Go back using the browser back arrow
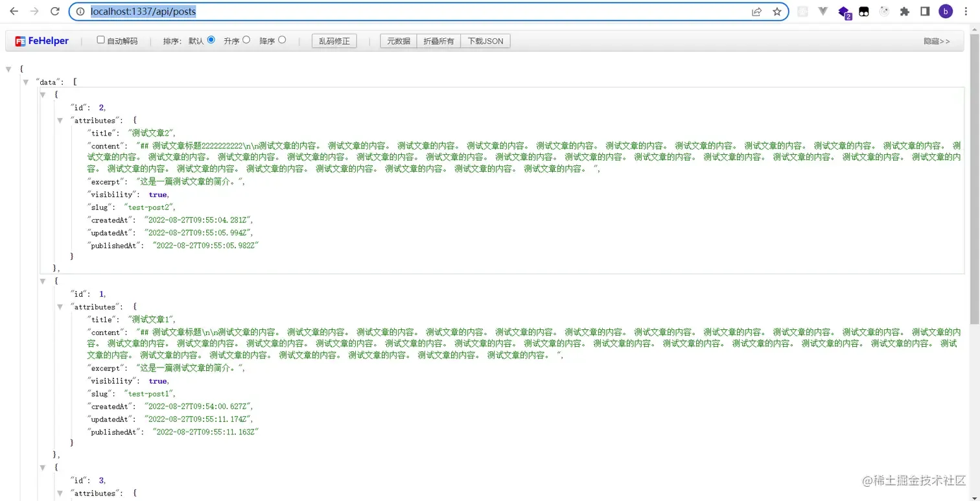 pos(14,12)
